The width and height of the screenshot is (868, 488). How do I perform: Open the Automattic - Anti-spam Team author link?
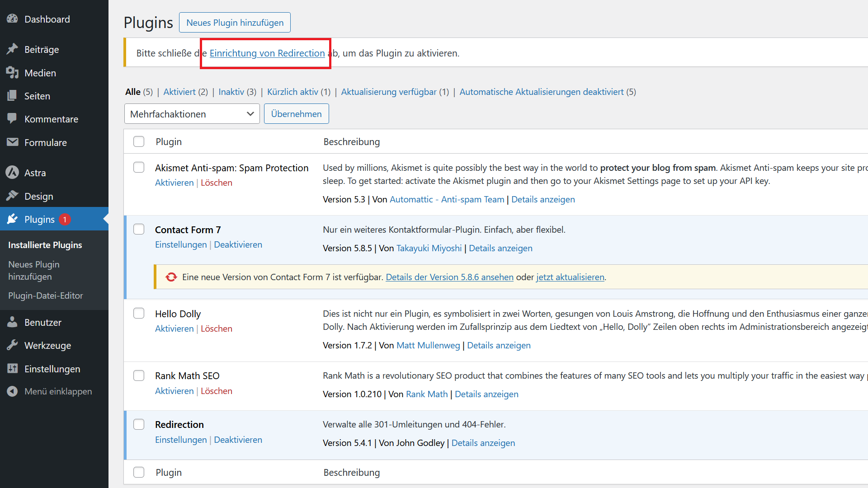tap(447, 199)
